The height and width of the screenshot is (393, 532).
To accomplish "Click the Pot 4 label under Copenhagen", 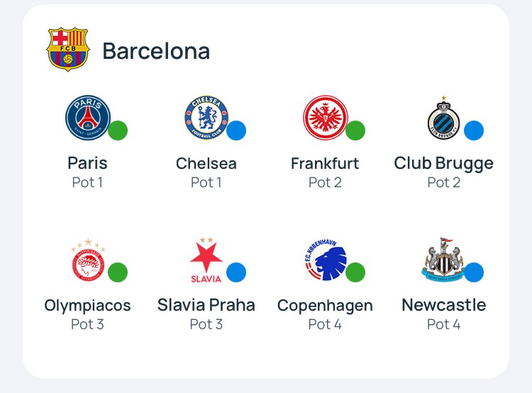I will (x=325, y=324).
